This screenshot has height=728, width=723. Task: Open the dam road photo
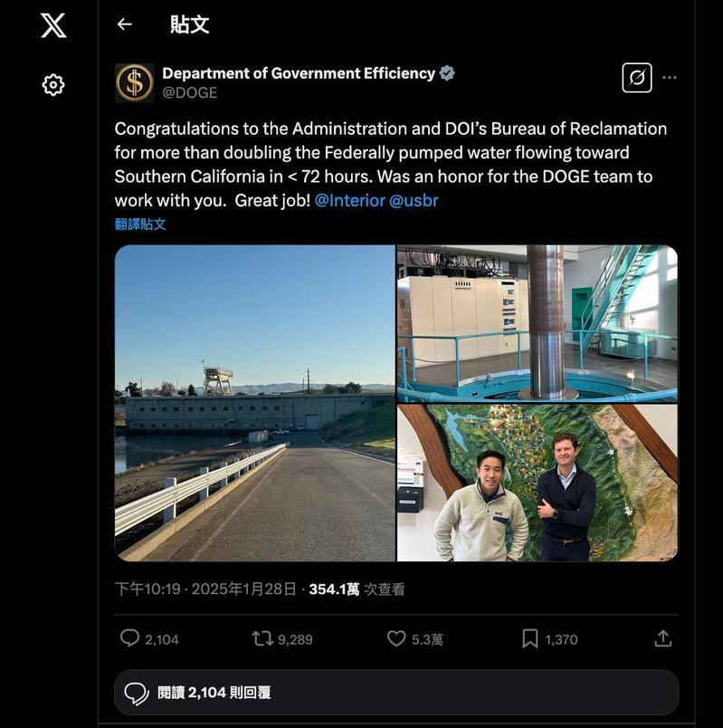(254, 403)
